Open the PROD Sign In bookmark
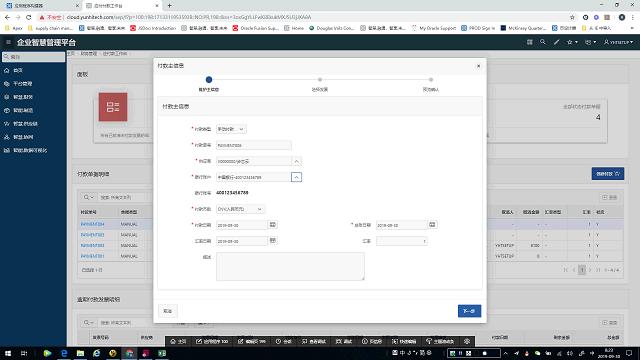Image resolution: width=640 pixels, height=360 pixels. 478,28
